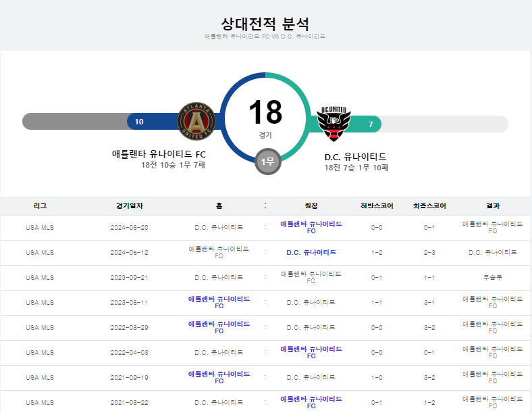The image size is (532, 413).
Task: Click half-time score 1-0 in 2021-09-19 row
Action: 377,378
